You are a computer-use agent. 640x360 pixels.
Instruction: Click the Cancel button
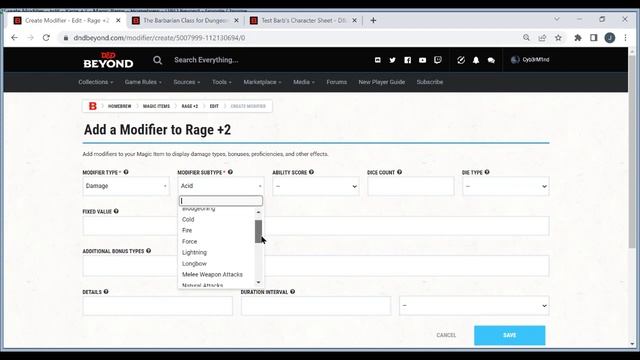point(446,335)
